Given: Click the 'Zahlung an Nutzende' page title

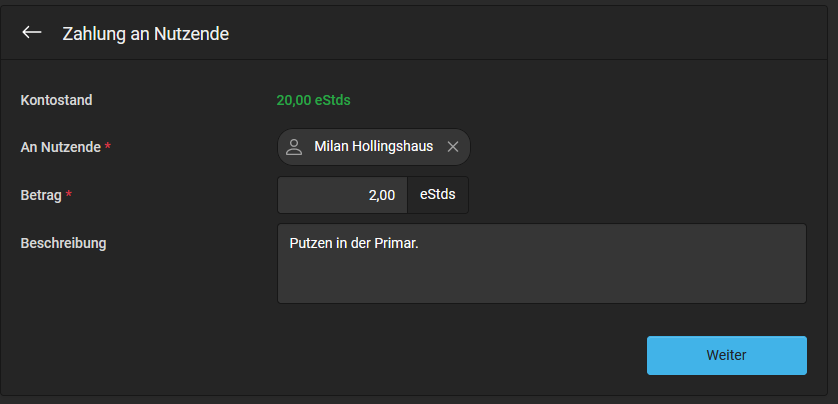Looking at the screenshot, I should pyautogui.click(x=145, y=34).
